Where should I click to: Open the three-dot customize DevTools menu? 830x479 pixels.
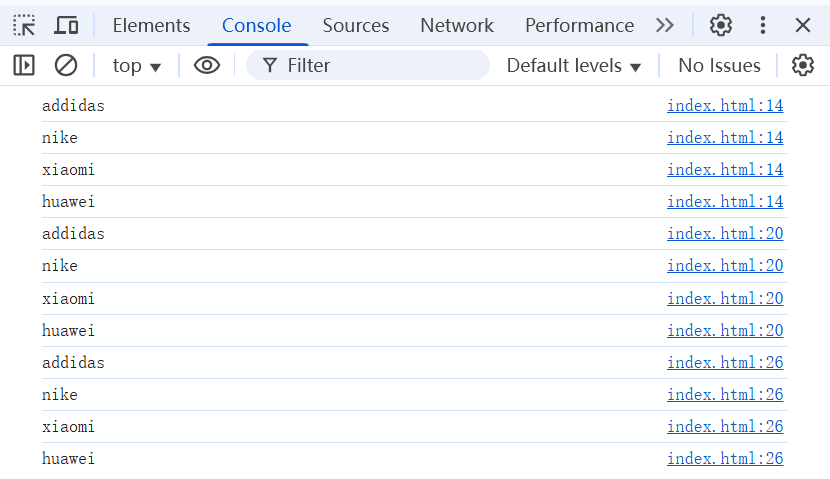[x=763, y=25]
